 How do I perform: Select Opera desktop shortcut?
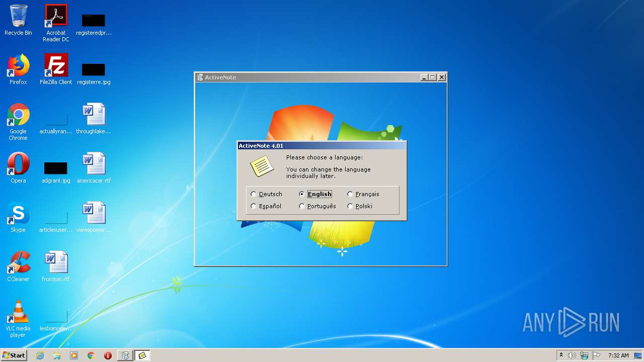click(18, 168)
